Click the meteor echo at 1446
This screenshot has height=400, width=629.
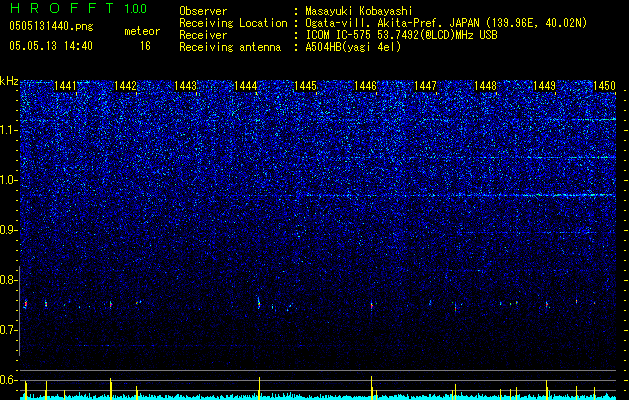pos(371,306)
